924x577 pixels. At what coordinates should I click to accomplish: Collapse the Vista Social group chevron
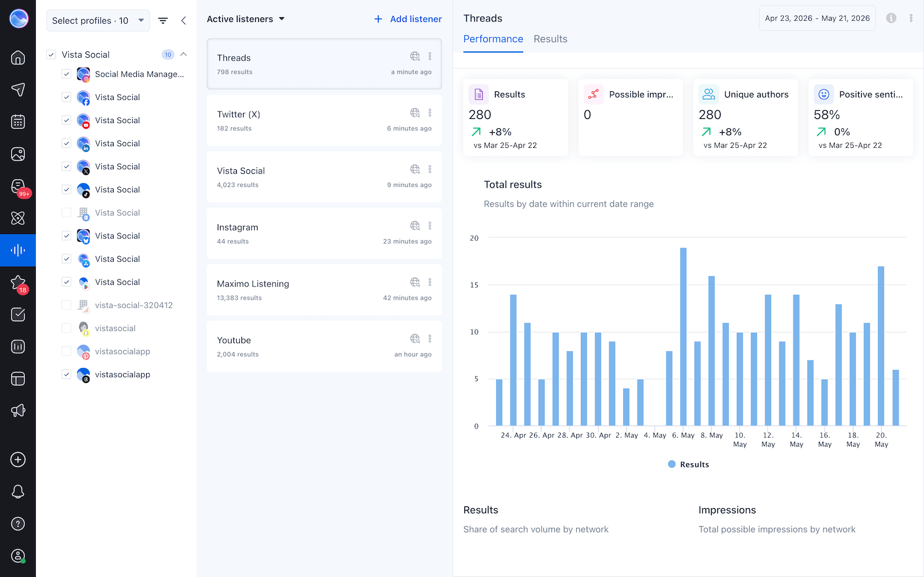click(x=184, y=54)
